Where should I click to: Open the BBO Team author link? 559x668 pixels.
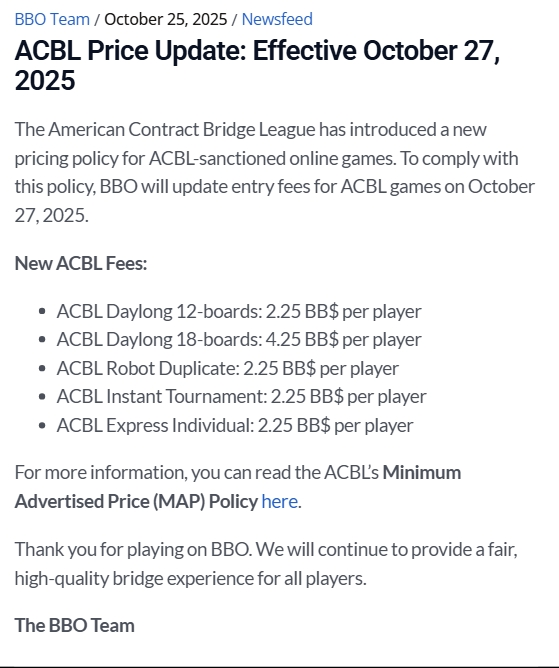(x=52, y=19)
